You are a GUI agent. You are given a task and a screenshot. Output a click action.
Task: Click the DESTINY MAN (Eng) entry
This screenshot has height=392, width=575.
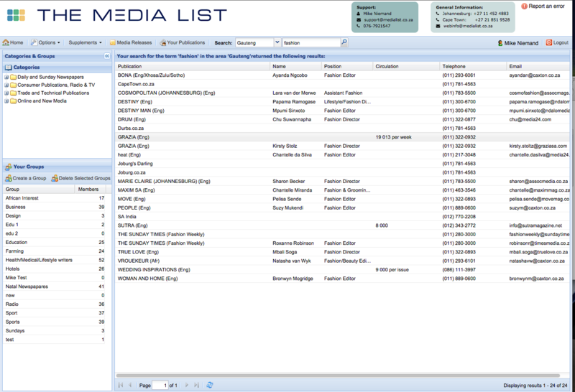click(141, 111)
